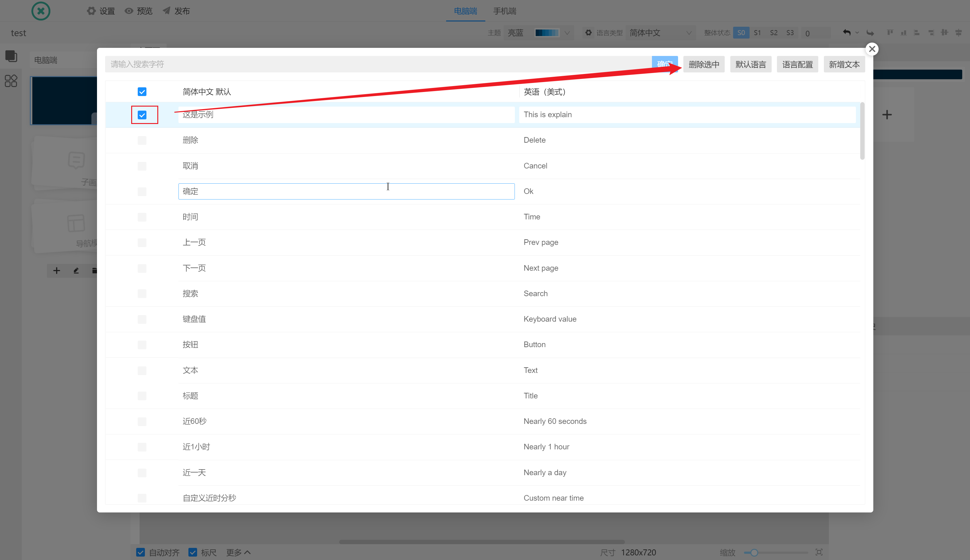The width and height of the screenshot is (970, 560).
Task: Click the 预览 preview eye button
Action: point(139,11)
